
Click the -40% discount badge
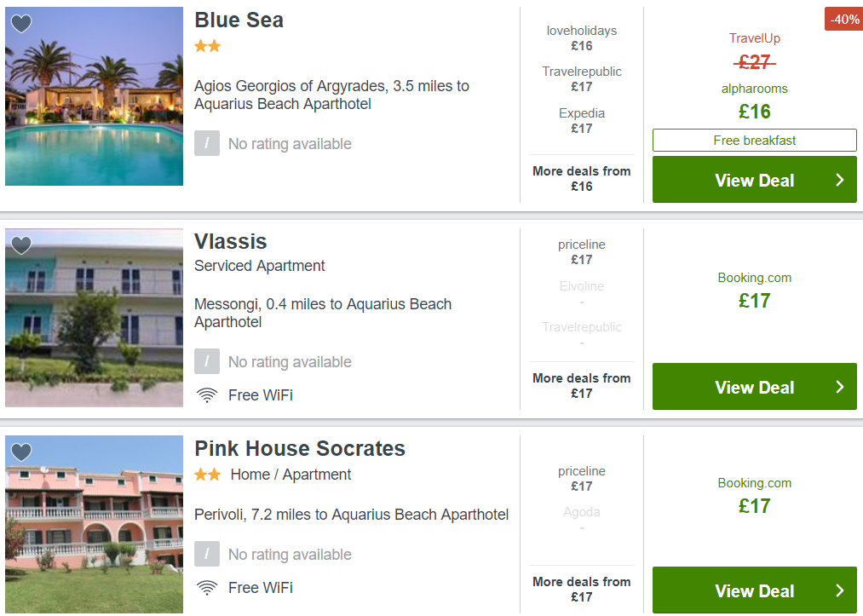click(x=843, y=19)
